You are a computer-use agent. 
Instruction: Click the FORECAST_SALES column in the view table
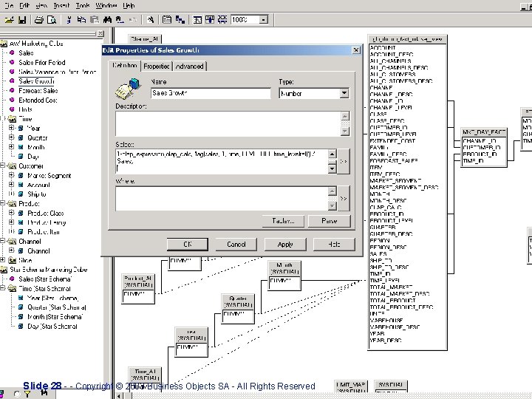coord(394,161)
